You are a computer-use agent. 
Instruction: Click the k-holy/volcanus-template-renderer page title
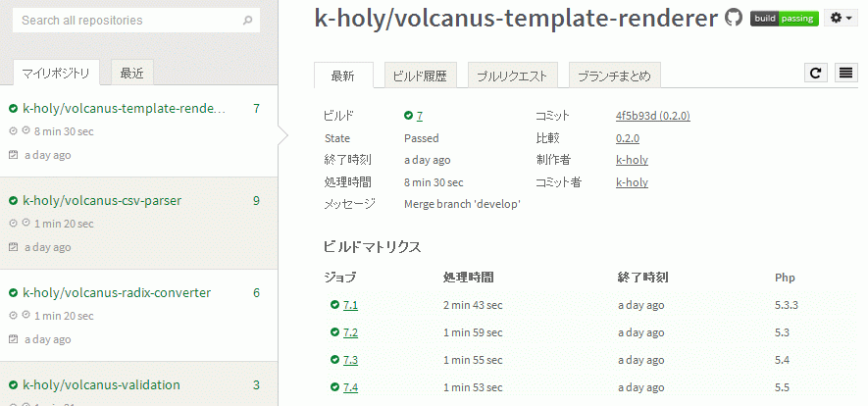pos(516,19)
